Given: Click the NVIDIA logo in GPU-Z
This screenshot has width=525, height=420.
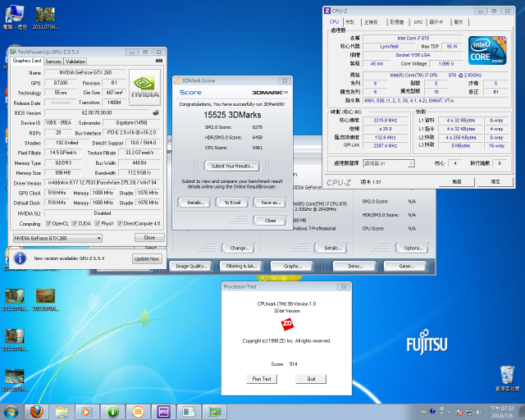Looking at the screenshot, I should click(x=144, y=87).
